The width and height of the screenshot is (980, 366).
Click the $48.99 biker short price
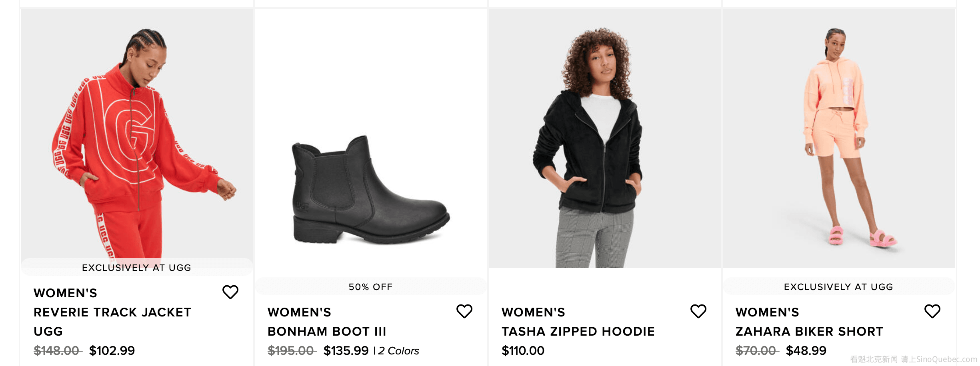click(806, 351)
